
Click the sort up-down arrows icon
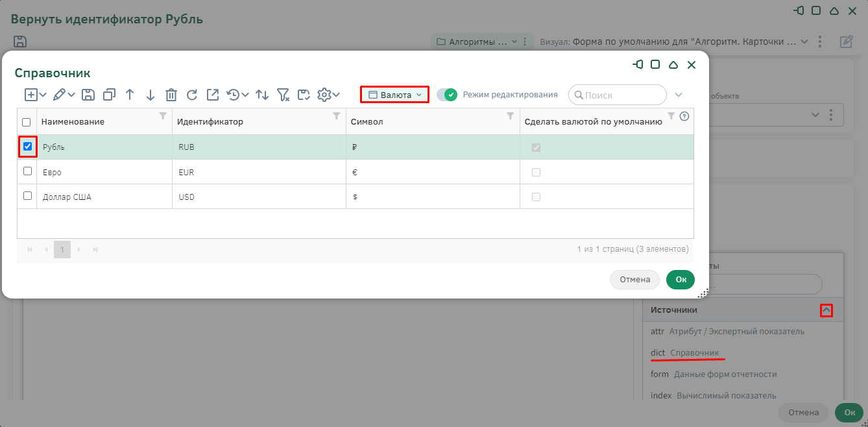[x=262, y=95]
